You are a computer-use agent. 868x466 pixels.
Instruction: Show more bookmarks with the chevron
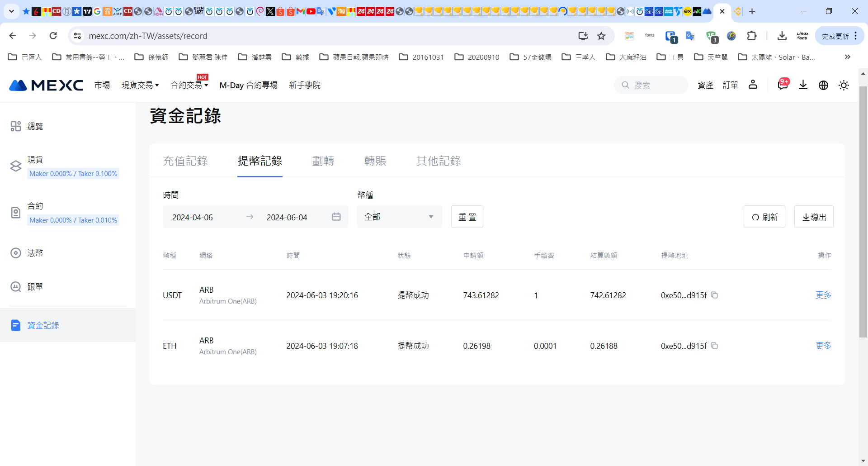848,57
